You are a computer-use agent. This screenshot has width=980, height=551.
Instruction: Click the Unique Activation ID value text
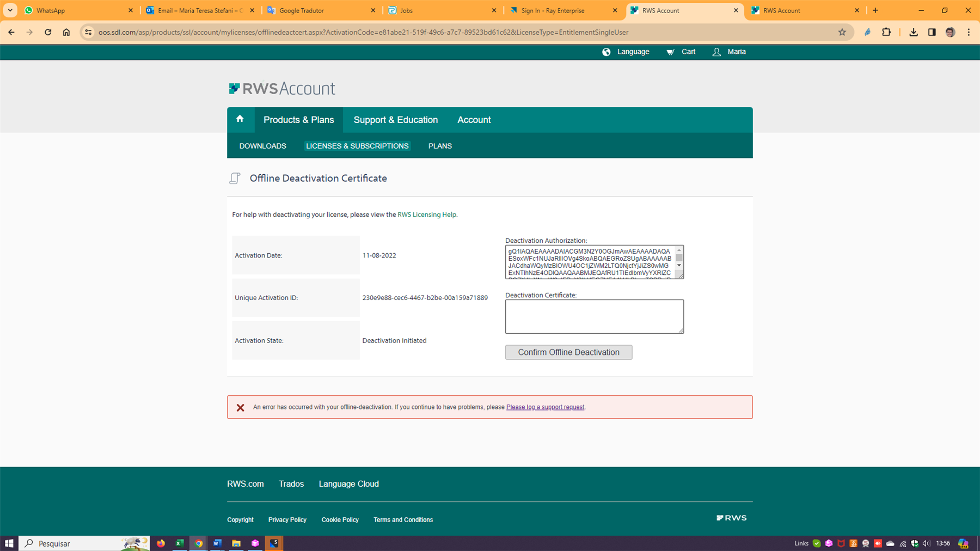pyautogui.click(x=425, y=298)
